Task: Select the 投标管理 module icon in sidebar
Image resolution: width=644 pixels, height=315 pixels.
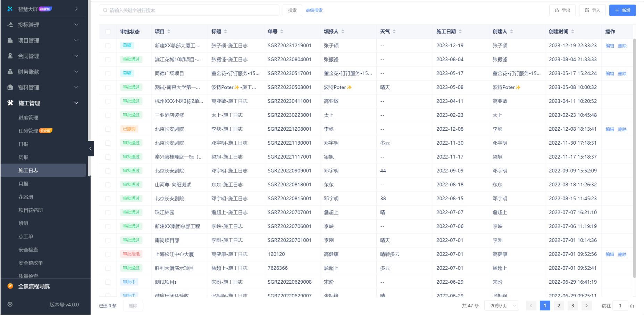Action: [x=9, y=25]
